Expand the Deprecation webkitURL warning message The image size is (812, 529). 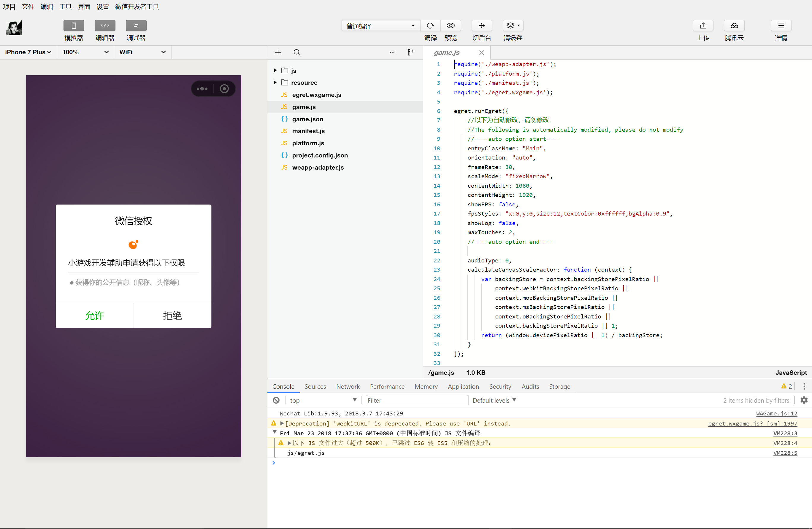[x=282, y=423]
